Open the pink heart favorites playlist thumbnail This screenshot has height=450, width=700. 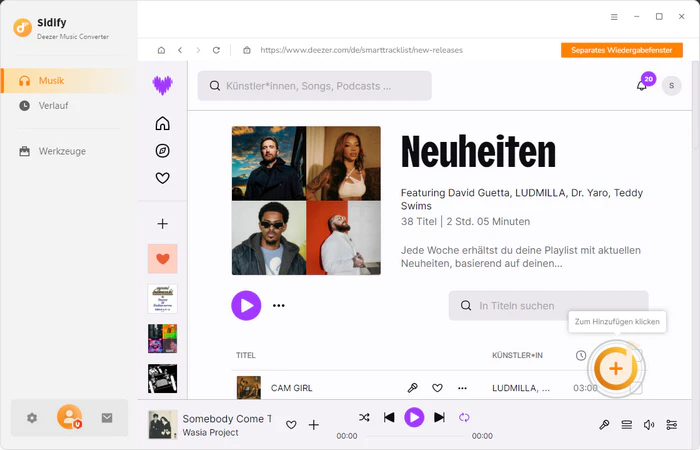point(162,258)
